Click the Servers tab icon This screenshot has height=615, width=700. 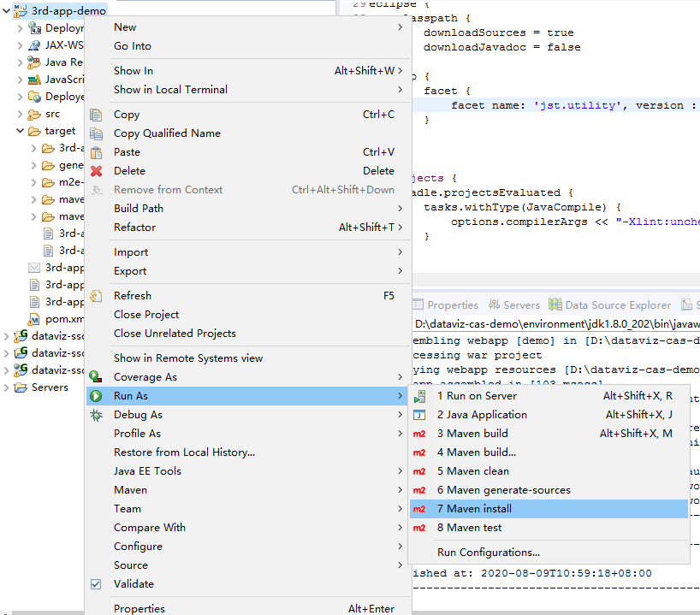pos(495,305)
